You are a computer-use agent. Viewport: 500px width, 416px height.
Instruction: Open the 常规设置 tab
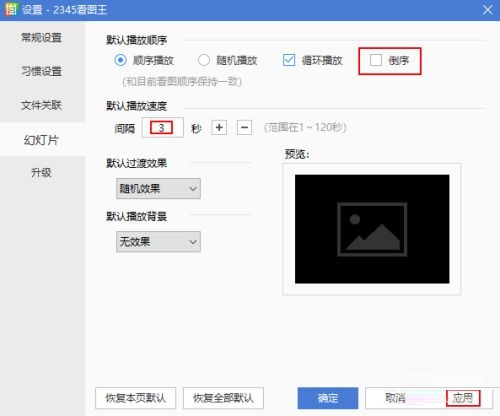coord(42,38)
